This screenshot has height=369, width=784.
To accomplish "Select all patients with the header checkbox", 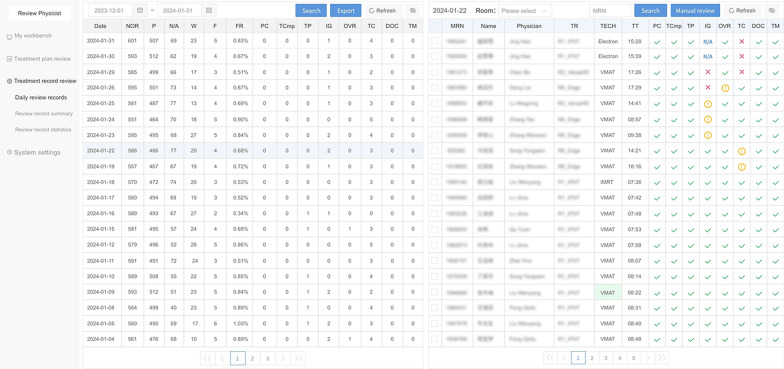I will tap(434, 25).
